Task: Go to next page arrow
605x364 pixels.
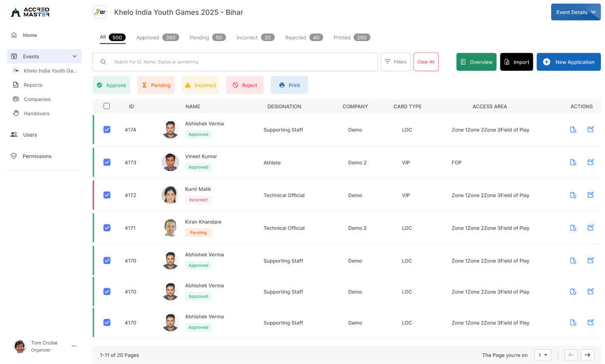Action: (x=587, y=355)
